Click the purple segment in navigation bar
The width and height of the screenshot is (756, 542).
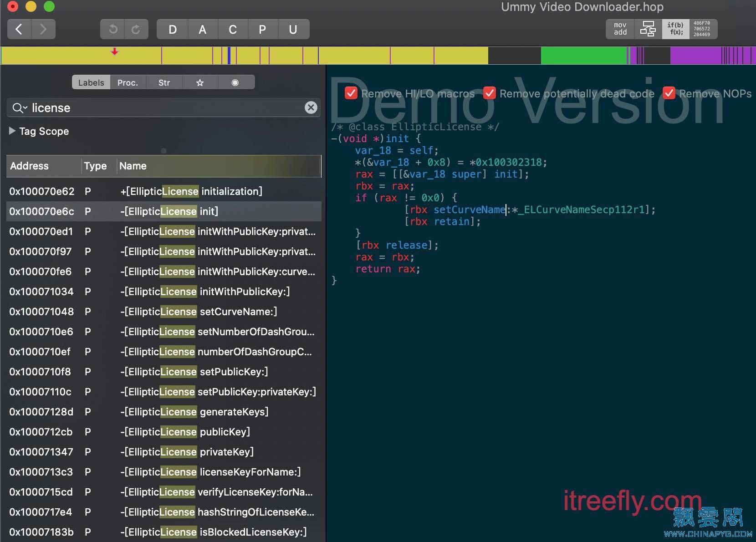point(695,56)
